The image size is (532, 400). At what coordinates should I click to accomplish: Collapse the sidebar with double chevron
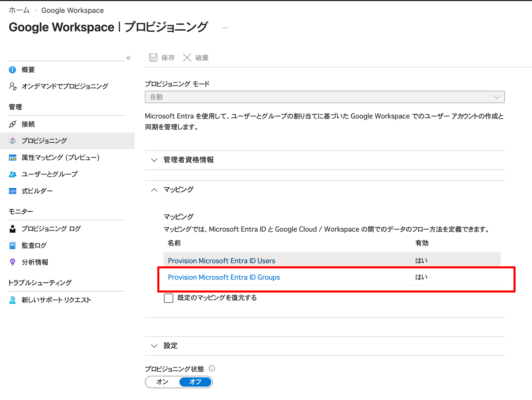(x=129, y=58)
